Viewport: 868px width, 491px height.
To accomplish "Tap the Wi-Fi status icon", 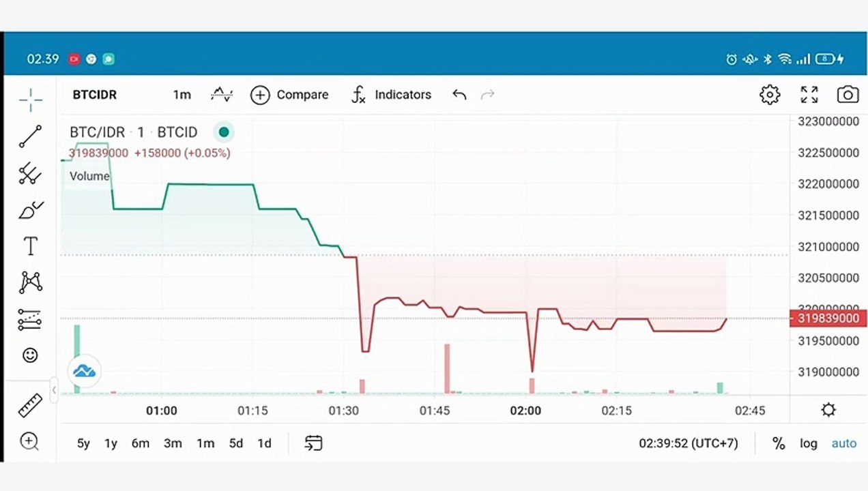I will [x=785, y=59].
